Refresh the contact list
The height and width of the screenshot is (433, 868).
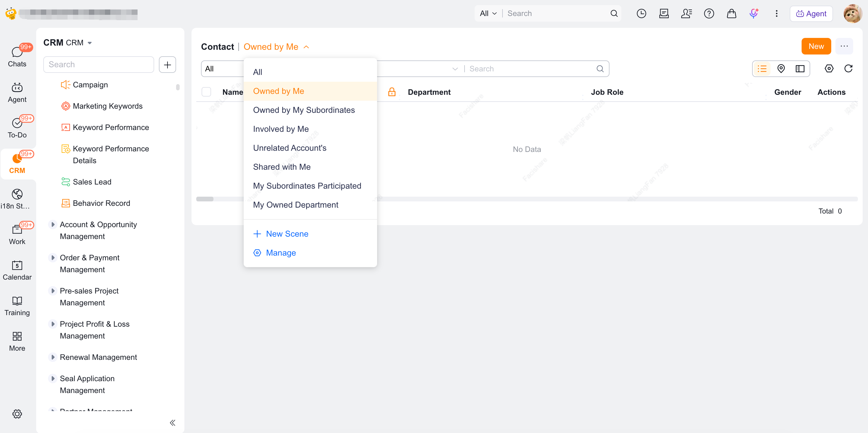[848, 69]
